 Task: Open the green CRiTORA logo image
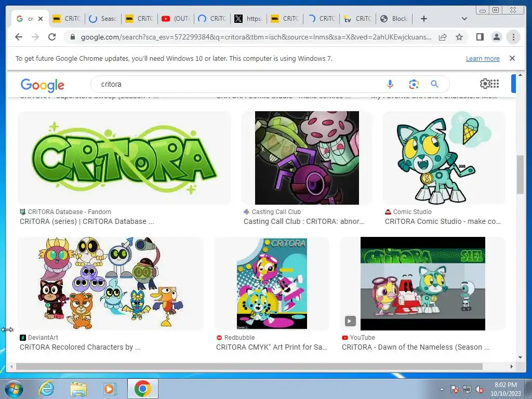pyautogui.click(x=124, y=158)
